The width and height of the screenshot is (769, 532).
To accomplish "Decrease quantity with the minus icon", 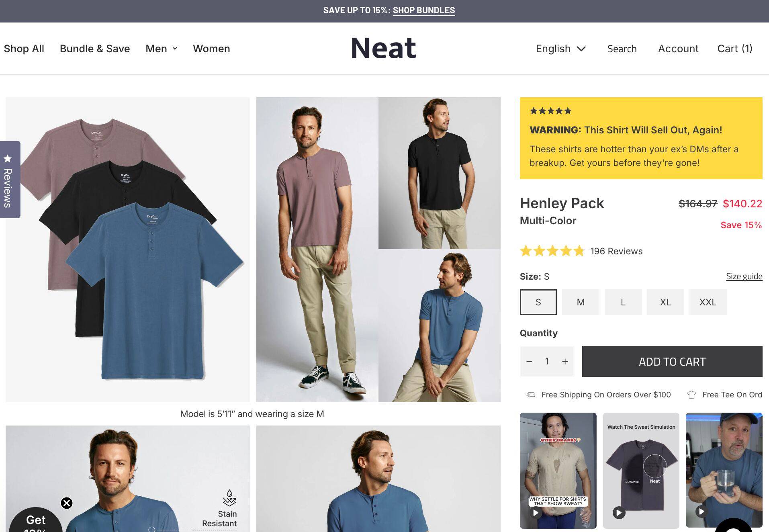I will tap(529, 362).
